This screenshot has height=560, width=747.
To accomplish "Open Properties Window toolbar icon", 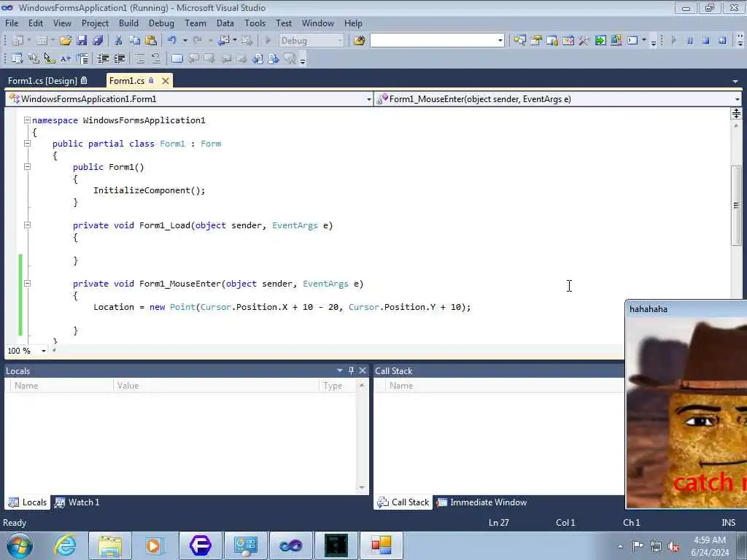I will tap(536, 41).
